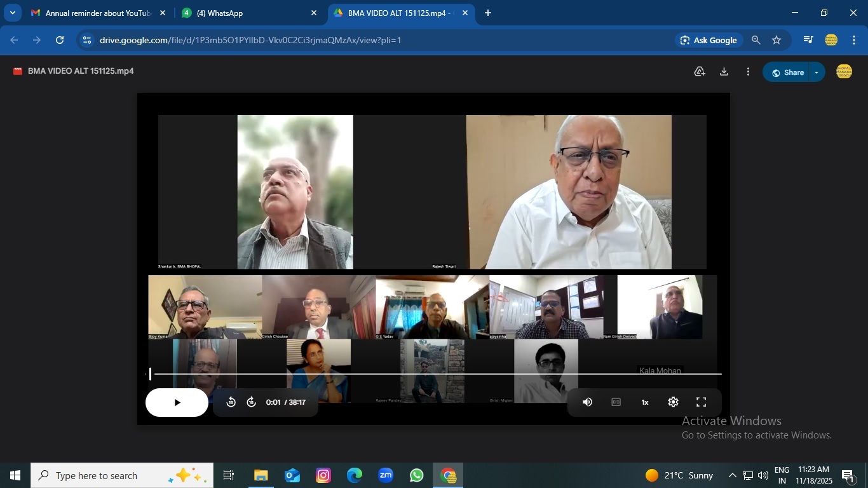Click the Share button
Screen dimensions: 868x488
click(x=787, y=72)
